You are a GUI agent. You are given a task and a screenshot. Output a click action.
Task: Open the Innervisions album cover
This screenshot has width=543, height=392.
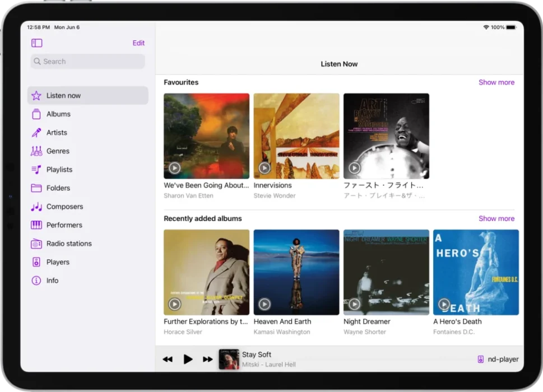pyautogui.click(x=296, y=136)
